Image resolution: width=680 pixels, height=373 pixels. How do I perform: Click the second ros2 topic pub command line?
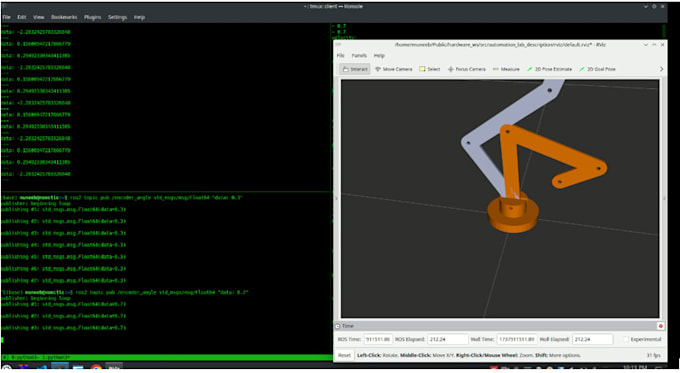tap(125, 292)
